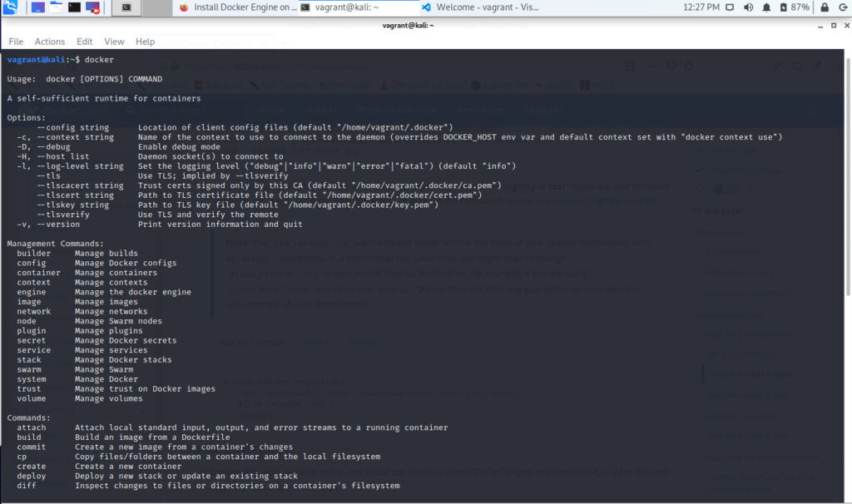
Task: Open the View menu in the terminal
Action: point(114,41)
